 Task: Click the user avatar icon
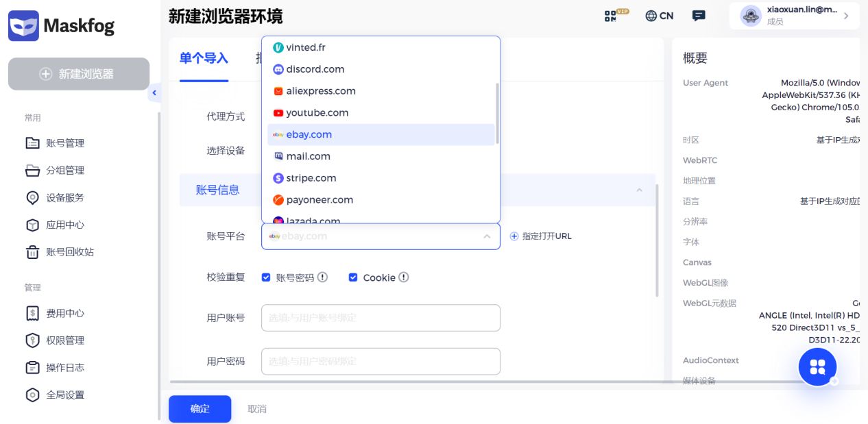[751, 16]
